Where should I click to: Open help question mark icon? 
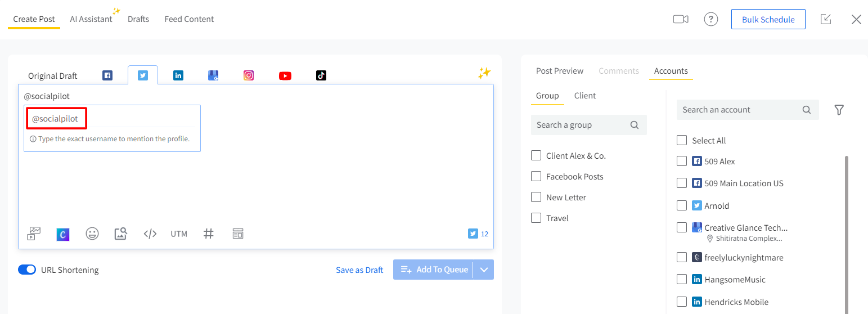(710, 19)
